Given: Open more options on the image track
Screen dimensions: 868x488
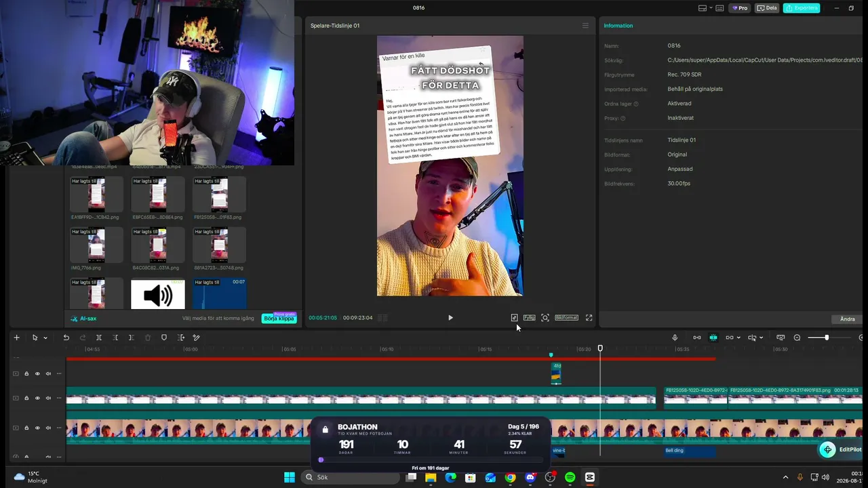Looking at the screenshot, I should click(x=59, y=399).
